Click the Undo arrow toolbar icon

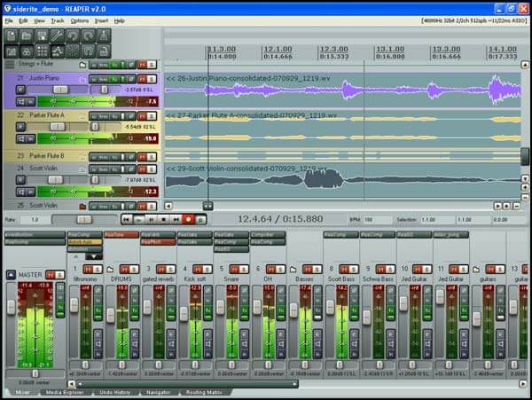pos(74,35)
